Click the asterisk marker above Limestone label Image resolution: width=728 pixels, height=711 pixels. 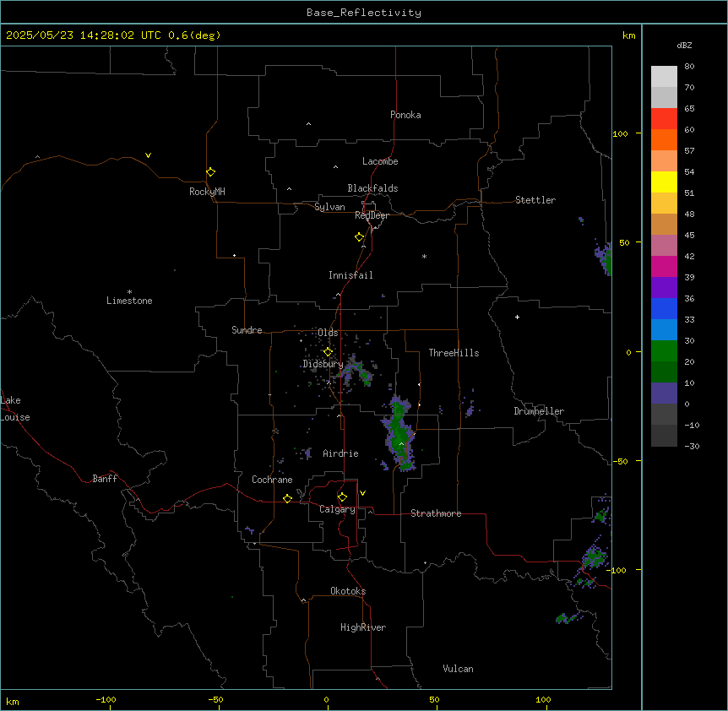click(129, 291)
